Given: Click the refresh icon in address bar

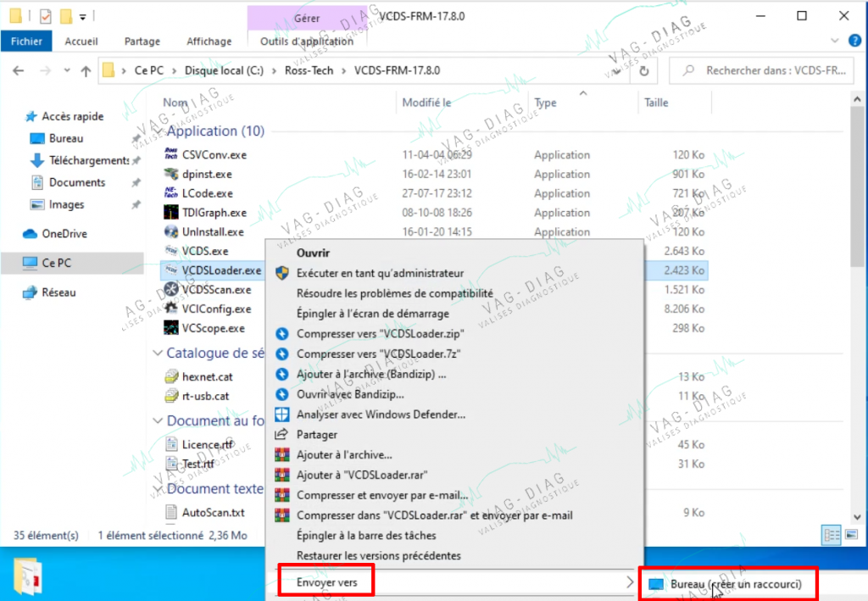Looking at the screenshot, I should point(644,71).
